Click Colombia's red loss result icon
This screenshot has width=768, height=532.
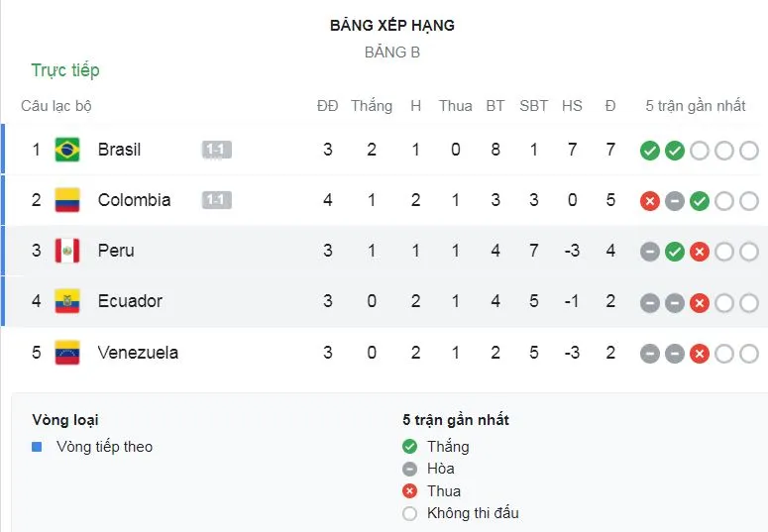click(x=650, y=201)
